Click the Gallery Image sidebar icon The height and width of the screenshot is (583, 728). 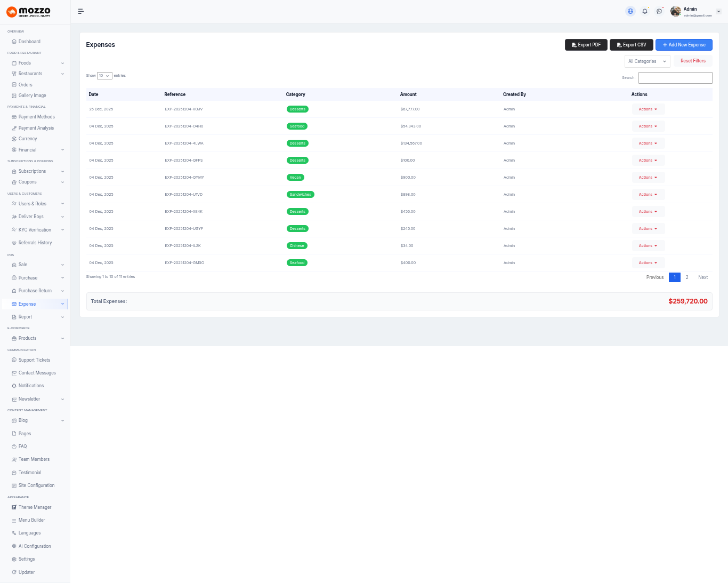[x=14, y=95]
